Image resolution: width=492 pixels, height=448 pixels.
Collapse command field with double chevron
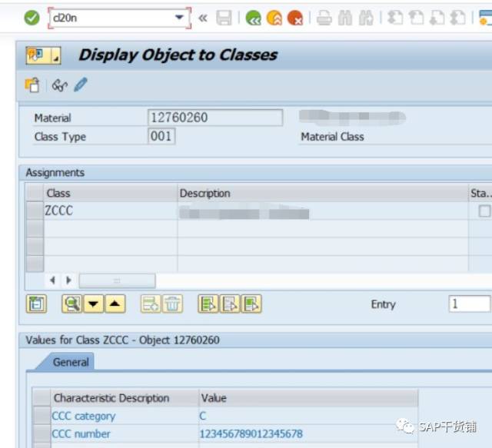(203, 18)
